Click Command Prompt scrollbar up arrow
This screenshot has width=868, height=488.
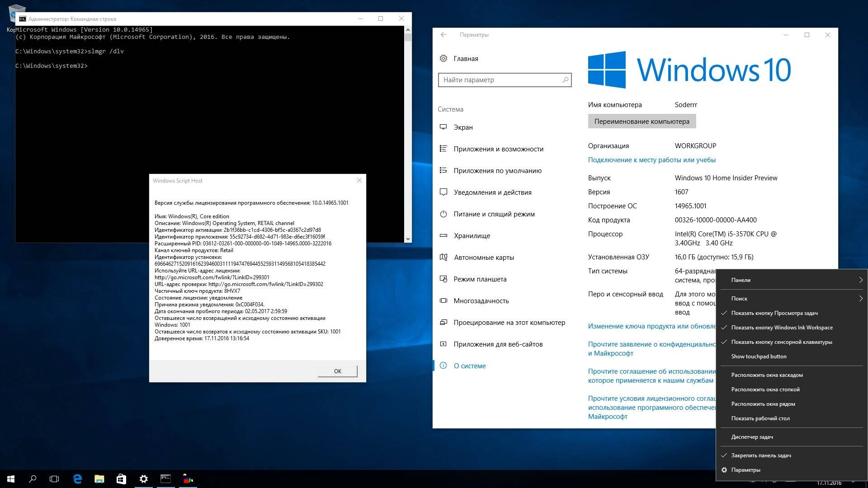point(408,30)
